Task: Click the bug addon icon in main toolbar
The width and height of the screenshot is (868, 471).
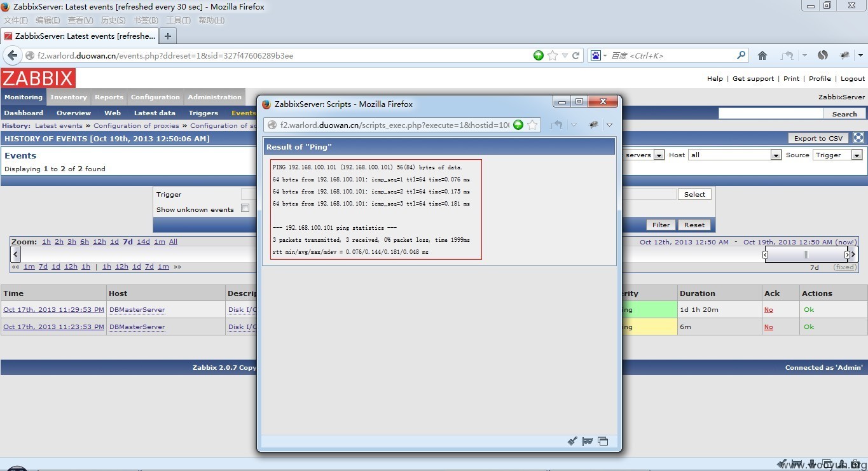Action: tap(844, 55)
